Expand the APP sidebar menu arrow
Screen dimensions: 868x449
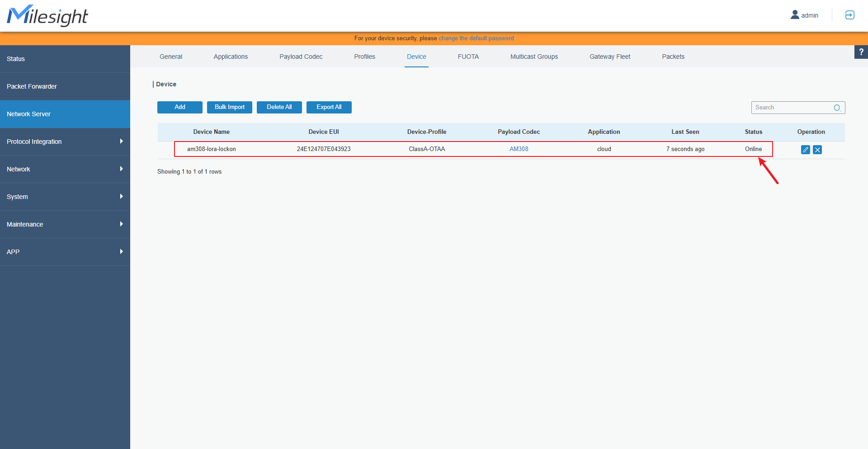click(x=121, y=252)
